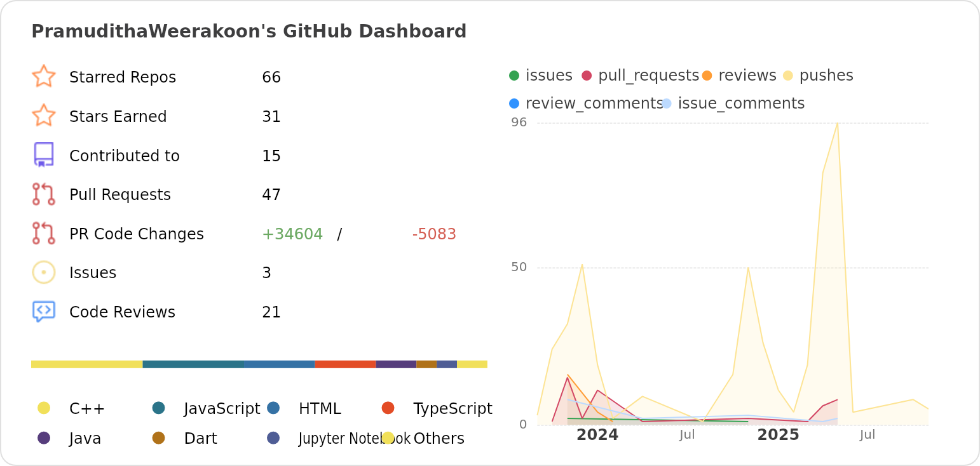Select the C++ yellow color swatch
This screenshot has width=980, height=466.
click(x=43, y=408)
